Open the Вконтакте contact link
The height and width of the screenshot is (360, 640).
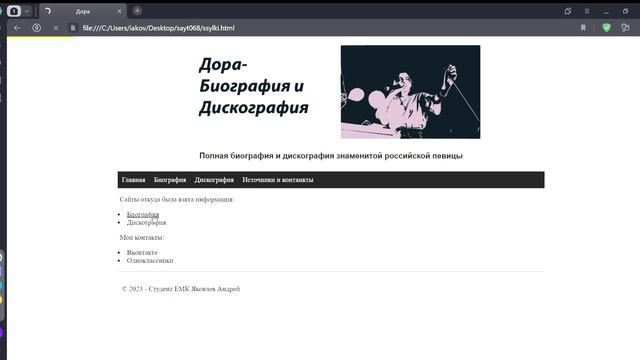tap(142, 252)
